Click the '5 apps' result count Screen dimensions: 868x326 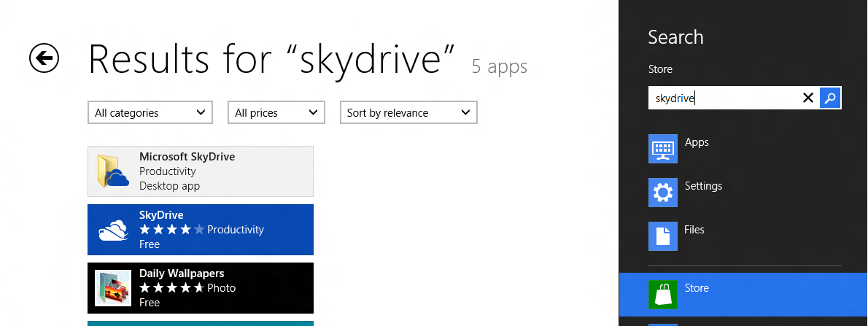(x=500, y=66)
